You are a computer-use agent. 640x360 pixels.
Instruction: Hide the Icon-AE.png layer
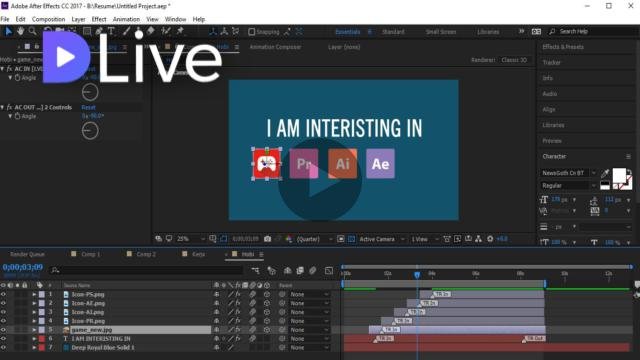tap(3, 303)
